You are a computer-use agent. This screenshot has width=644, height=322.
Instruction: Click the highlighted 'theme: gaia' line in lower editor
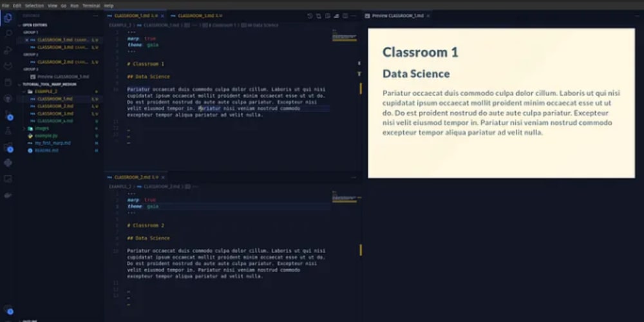pyautogui.click(x=142, y=207)
